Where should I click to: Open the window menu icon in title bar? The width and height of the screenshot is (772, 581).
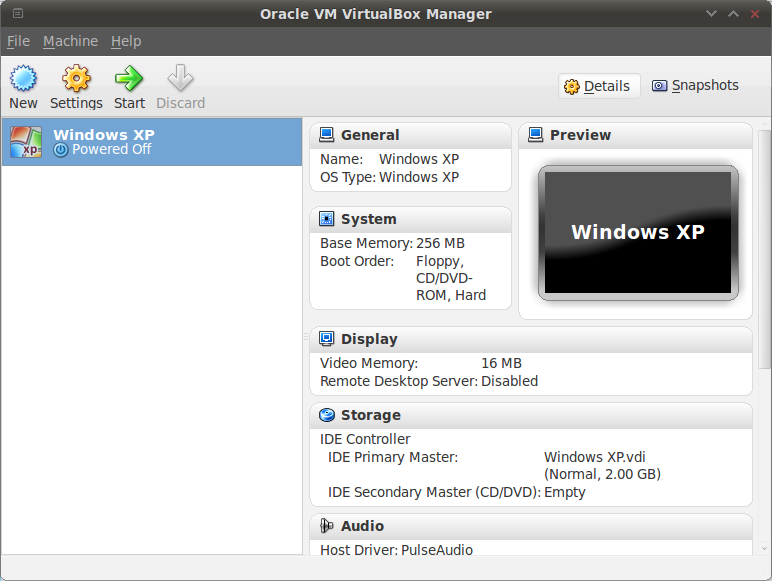(18, 13)
